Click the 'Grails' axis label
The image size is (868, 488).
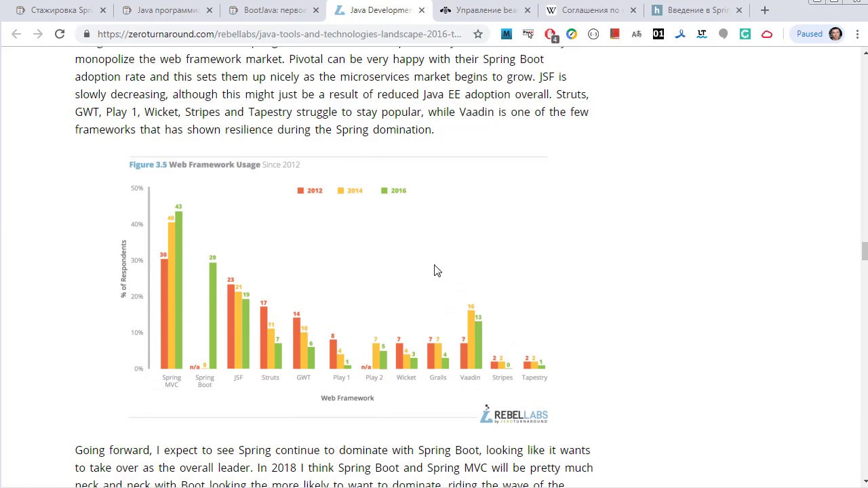pyautogui.click(x=438, y=378)
